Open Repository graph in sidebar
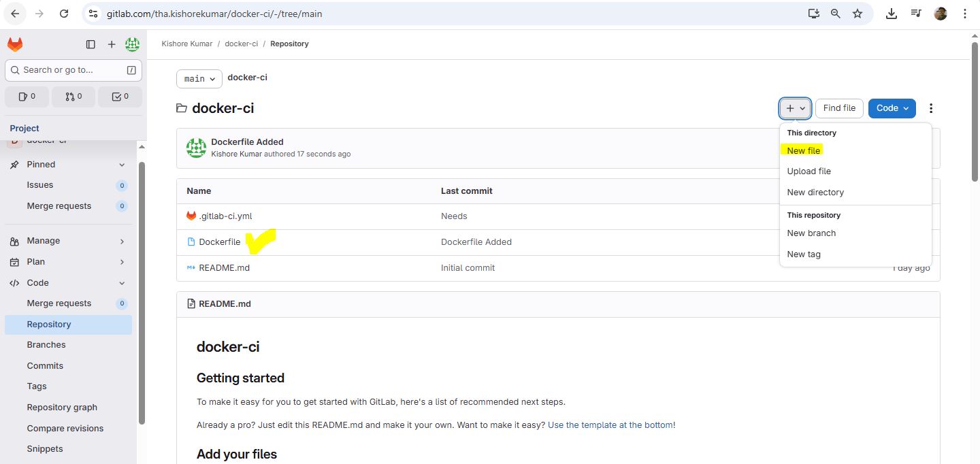980x464 pixels. point(62,408)
